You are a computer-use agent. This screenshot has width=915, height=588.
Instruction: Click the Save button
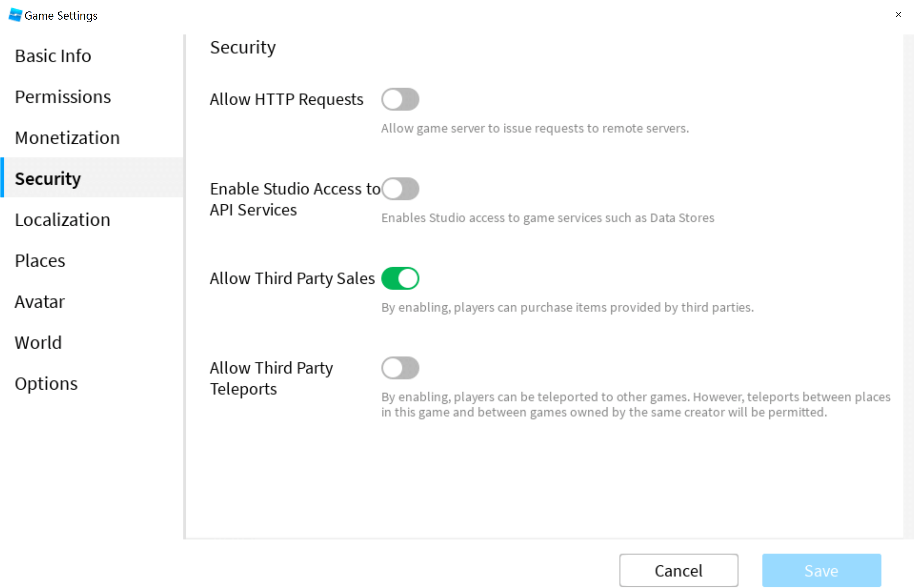pos(821,570)
